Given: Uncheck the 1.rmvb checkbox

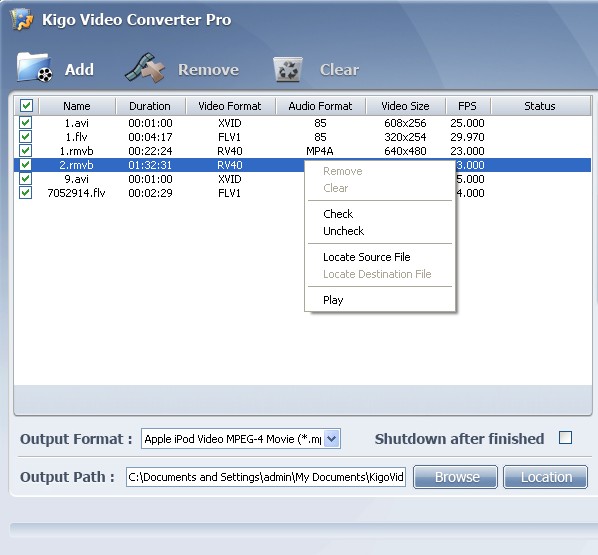Looking at the screenshot, I should click(26, 151).
